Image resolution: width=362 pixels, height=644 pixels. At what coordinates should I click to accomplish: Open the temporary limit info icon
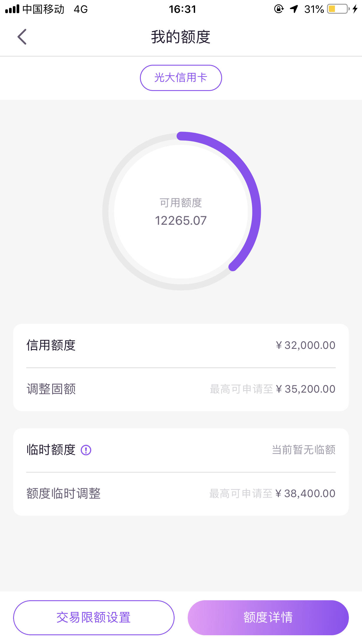(86, 450)
